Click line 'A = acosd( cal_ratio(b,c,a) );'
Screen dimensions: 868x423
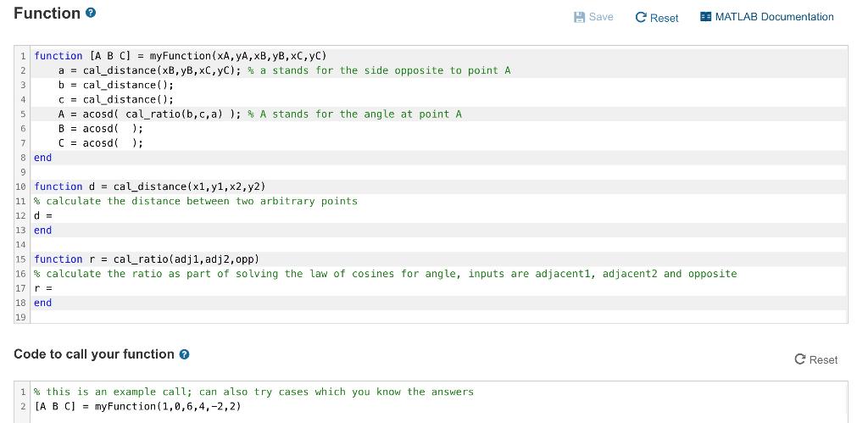149,114
